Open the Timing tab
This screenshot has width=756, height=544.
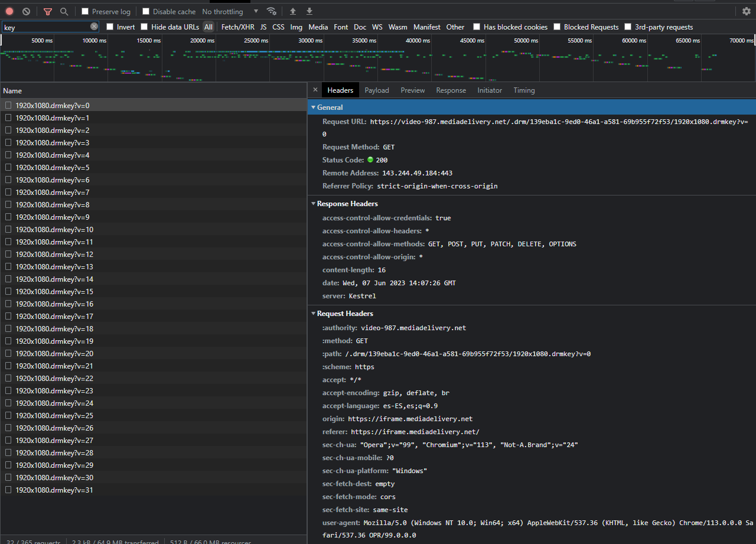pyautogui.click(x=524, y=90)
